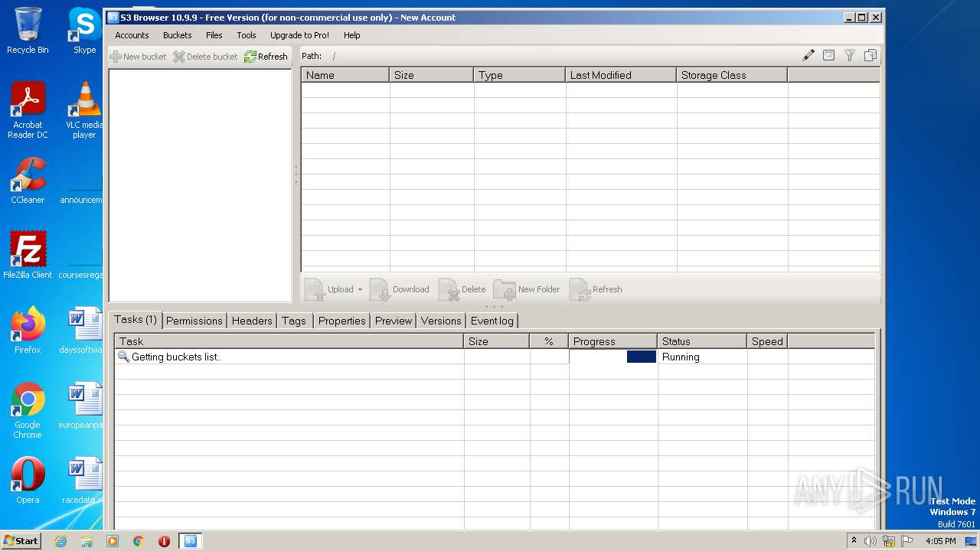Open the Buckets menu
Image resolution: width=980 pixels, height=551 pixels.
[x=177, y=35]
